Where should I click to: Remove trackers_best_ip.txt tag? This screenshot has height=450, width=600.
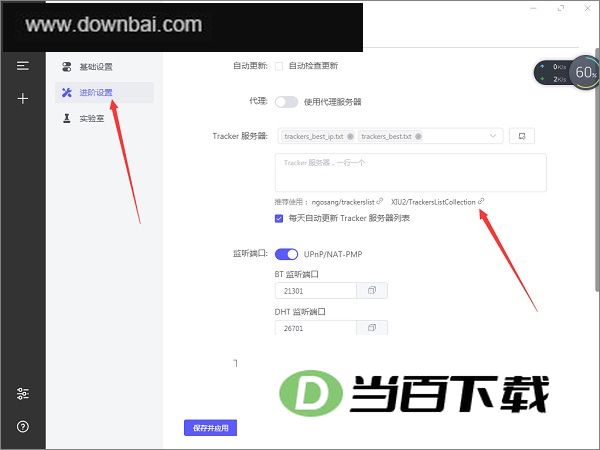point(350,136)
